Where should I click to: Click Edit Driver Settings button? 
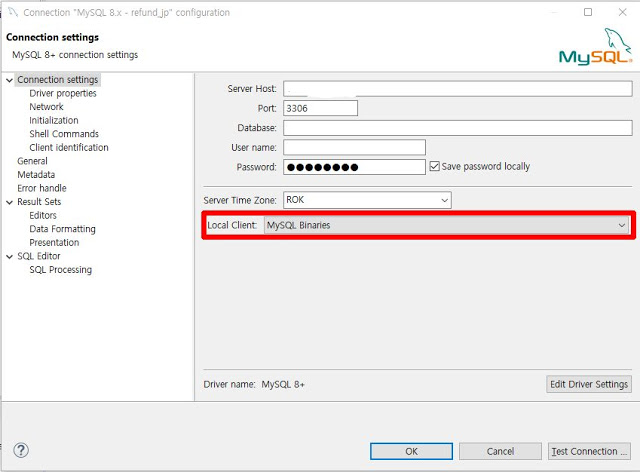589,384
